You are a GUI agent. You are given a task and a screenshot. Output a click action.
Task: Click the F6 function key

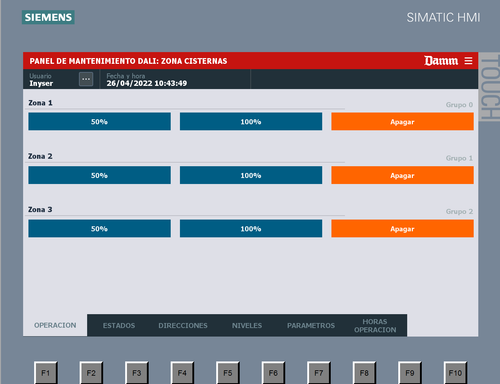[273, 373]
